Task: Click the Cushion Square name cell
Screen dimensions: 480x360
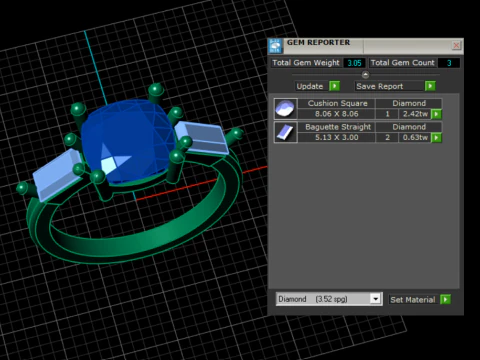Action: 337,103
